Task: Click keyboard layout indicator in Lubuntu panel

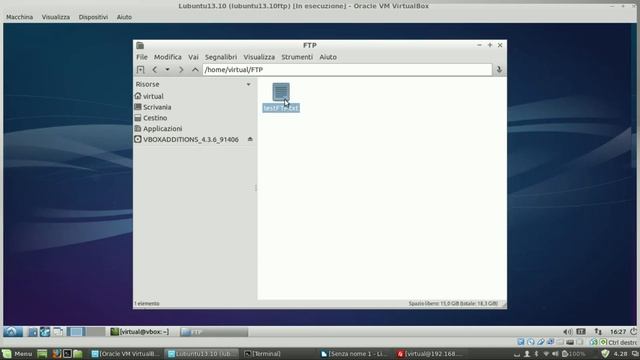Action: (x=581, y=332)
